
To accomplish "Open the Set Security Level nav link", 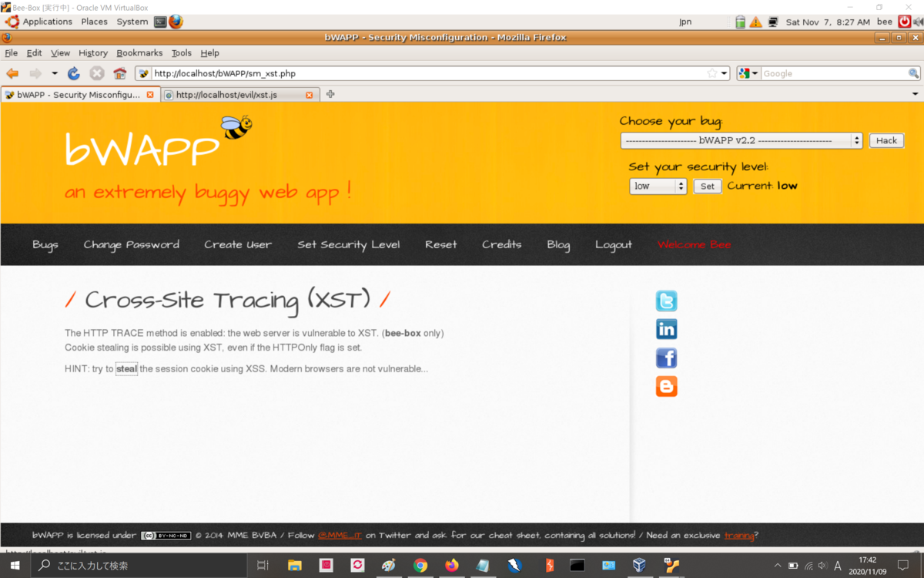I will tap(349, 244).
